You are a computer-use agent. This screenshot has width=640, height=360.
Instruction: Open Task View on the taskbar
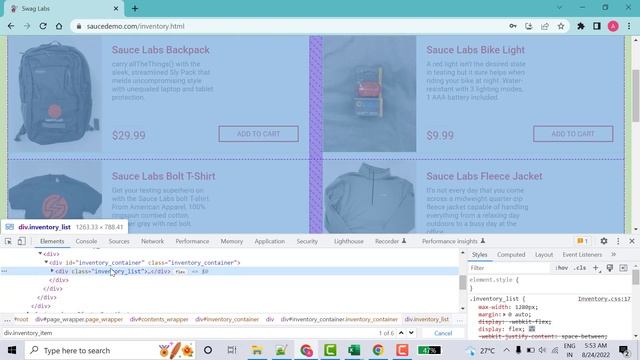click(232, 350)
